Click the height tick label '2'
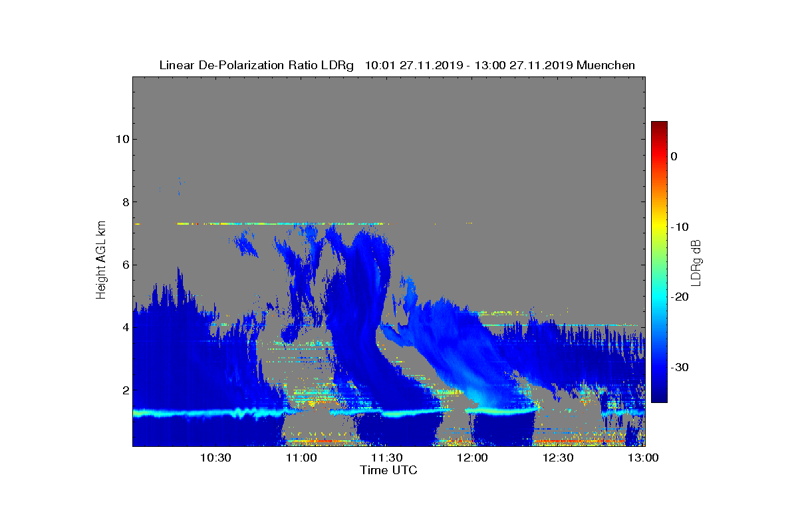798x532 pixels. click(x=125, y=390)
